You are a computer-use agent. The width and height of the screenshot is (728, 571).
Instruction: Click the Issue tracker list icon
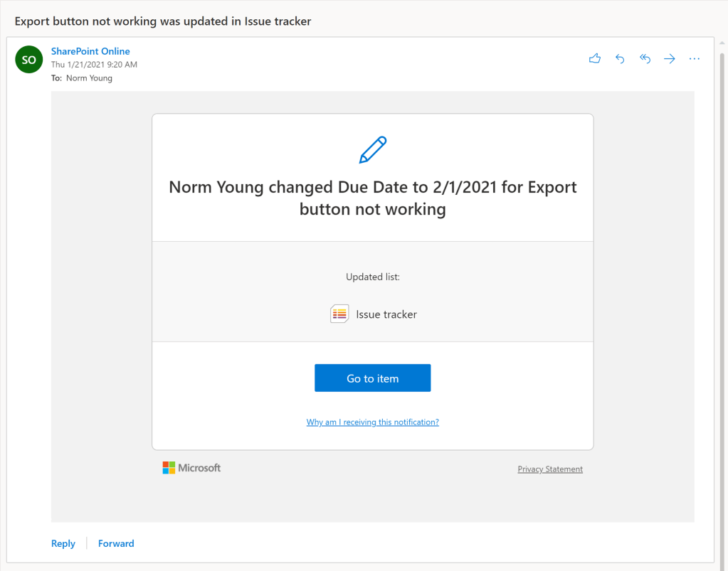(339, 314)
